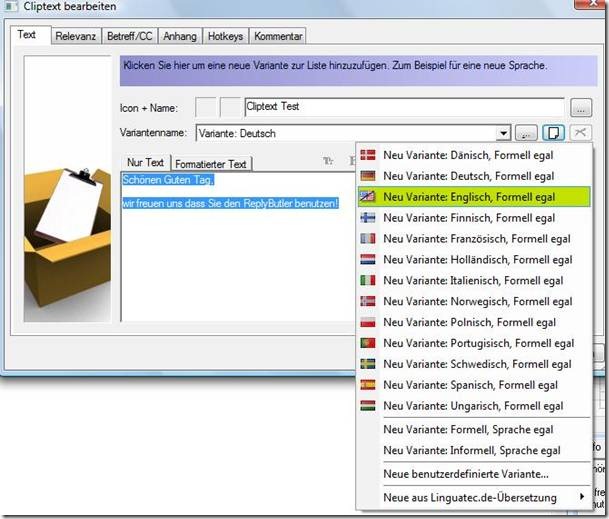Choose Neu Variante: Französisch, Formell egal

click(474, 239)
